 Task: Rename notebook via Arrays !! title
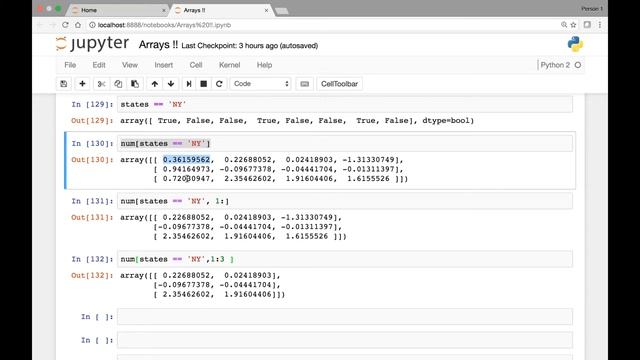coord(158,44)
